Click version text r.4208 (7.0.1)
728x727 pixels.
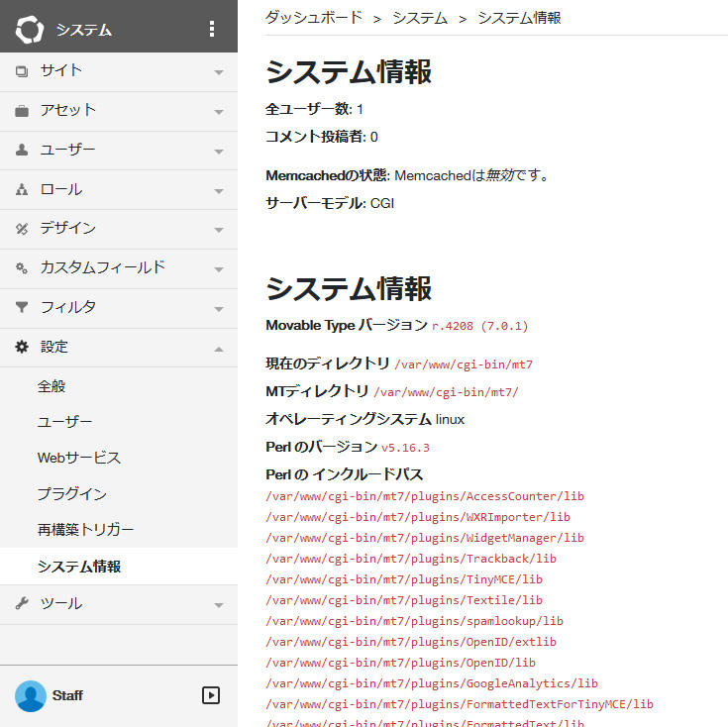pos(480,326)
